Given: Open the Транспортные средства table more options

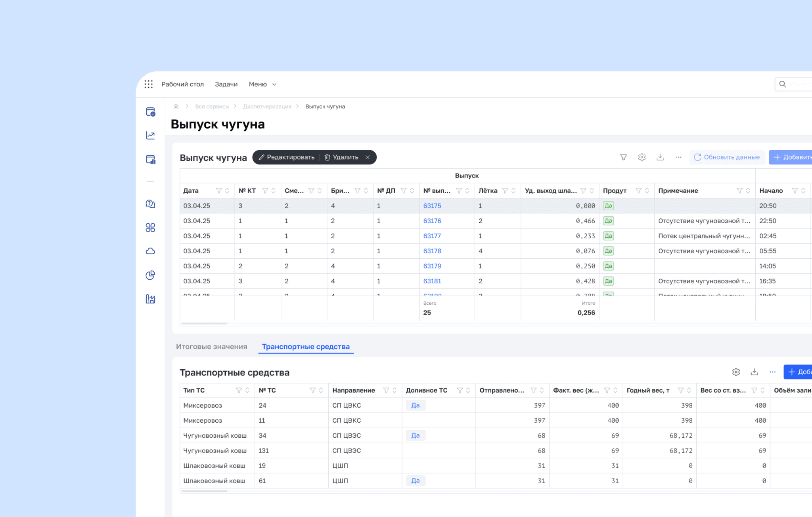Looking at the screenshot, I should pos(772,372).
